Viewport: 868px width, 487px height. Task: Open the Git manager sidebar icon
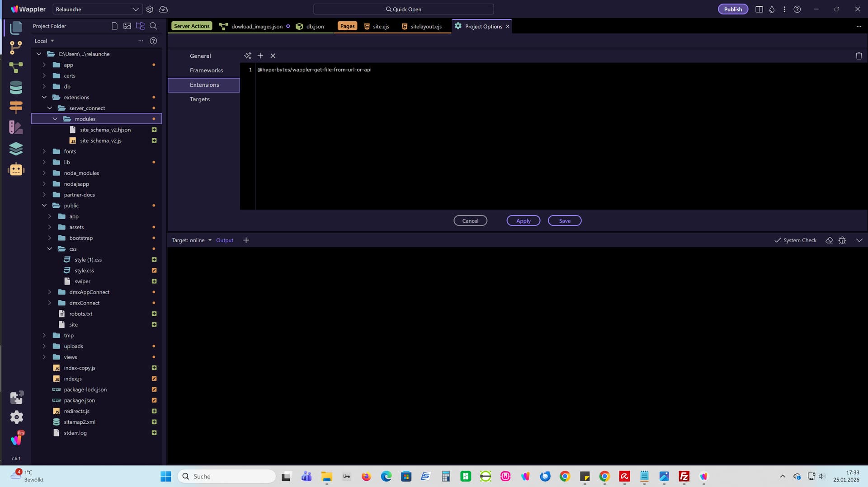(16, 47)
